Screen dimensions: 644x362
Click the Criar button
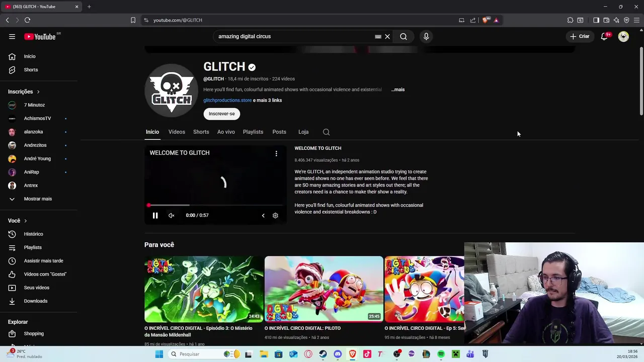(580, 36)
